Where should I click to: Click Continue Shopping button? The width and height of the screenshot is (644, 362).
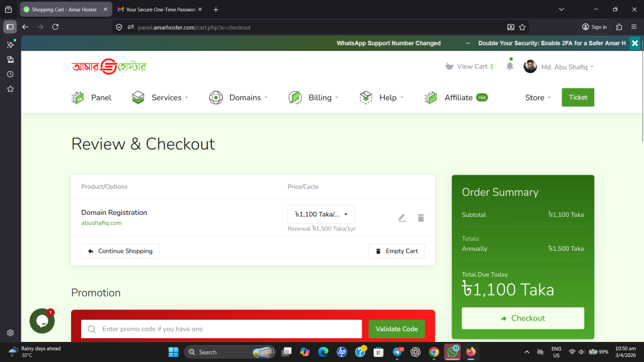[x=120, y=251]
